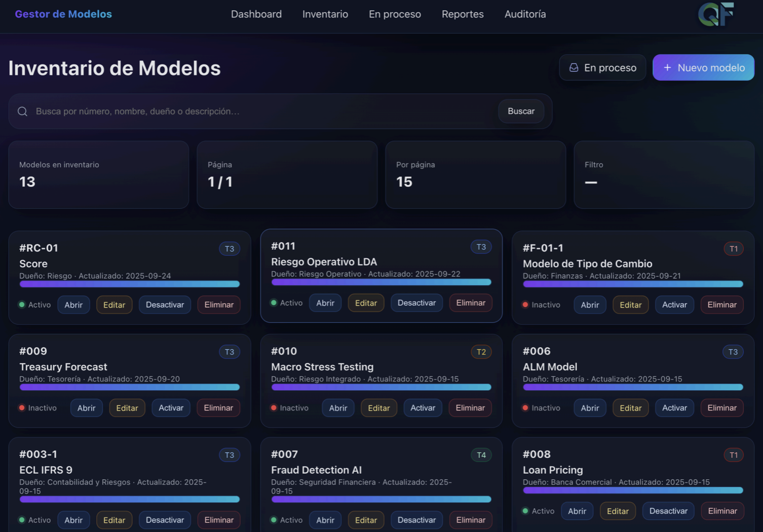Click the inbox icon on En proceso button
This screenshot has height=532, width=763.
[x=574, y=68]
